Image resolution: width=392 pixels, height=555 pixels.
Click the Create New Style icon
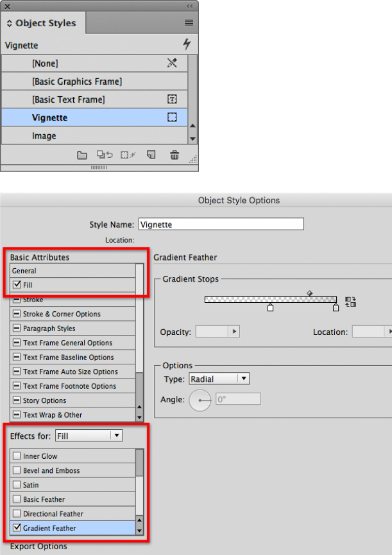point(151,155)
